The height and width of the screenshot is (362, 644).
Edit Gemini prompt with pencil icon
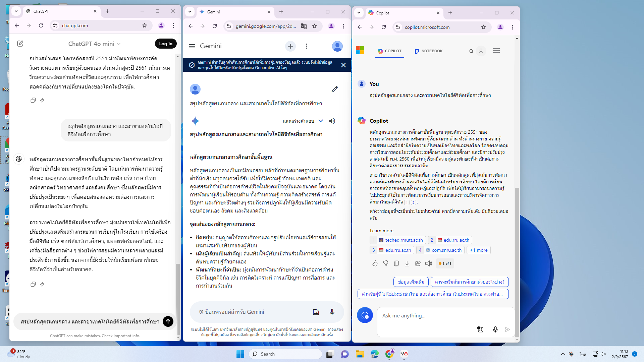point(334,89)
